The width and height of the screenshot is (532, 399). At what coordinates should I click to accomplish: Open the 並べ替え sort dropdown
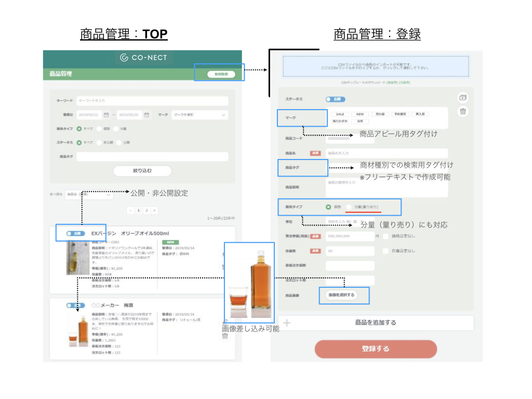88,194
